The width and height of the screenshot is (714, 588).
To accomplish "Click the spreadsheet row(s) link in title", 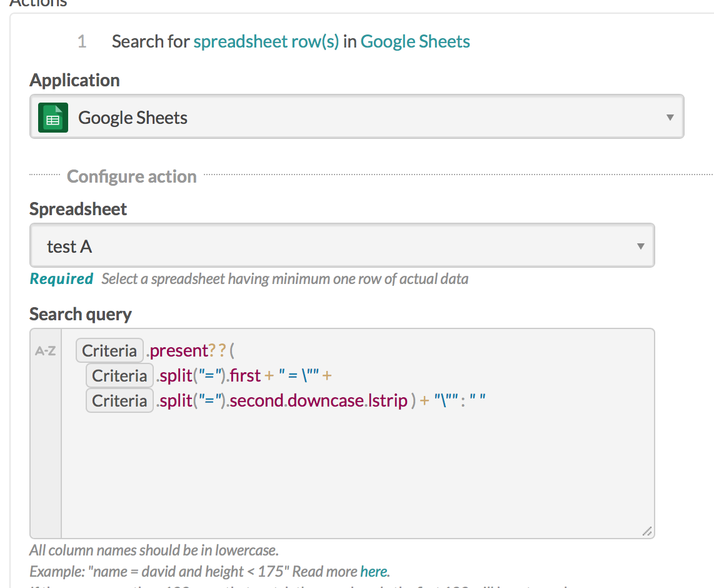I will 266,41.
